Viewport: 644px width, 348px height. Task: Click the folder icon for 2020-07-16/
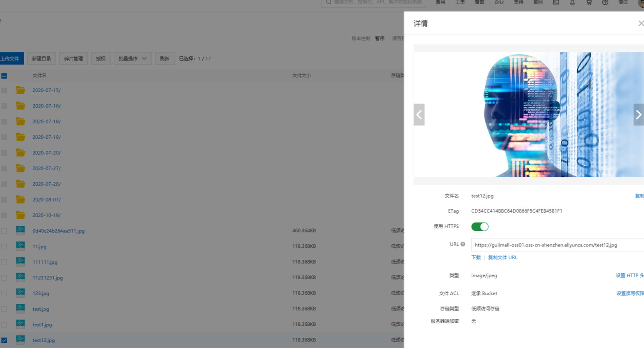20,105
